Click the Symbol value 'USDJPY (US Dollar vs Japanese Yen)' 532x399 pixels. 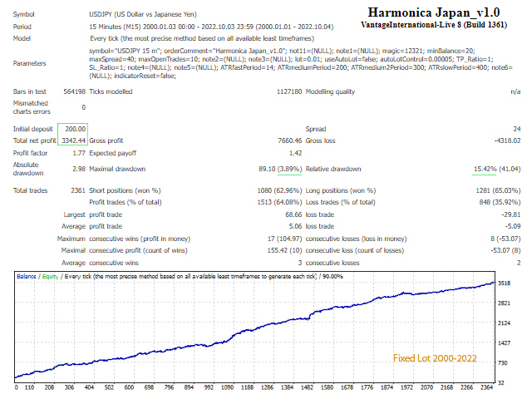pos(143,14)
